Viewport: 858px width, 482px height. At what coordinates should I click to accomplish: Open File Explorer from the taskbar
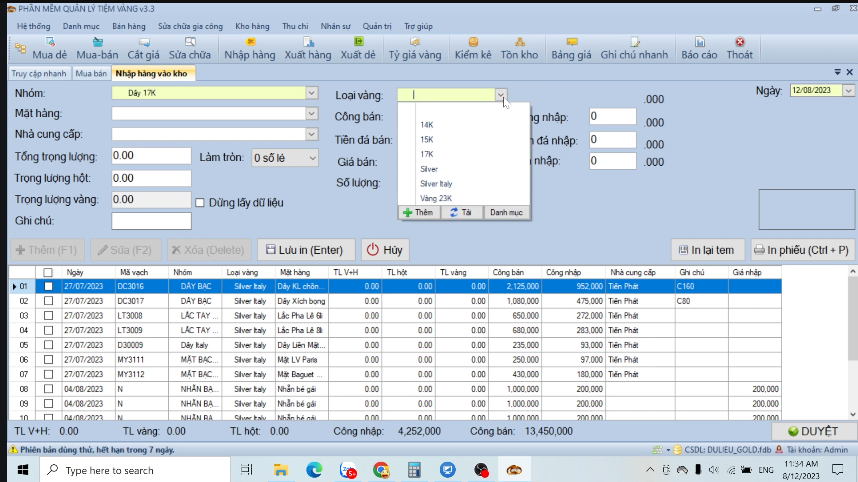[281, 469]
